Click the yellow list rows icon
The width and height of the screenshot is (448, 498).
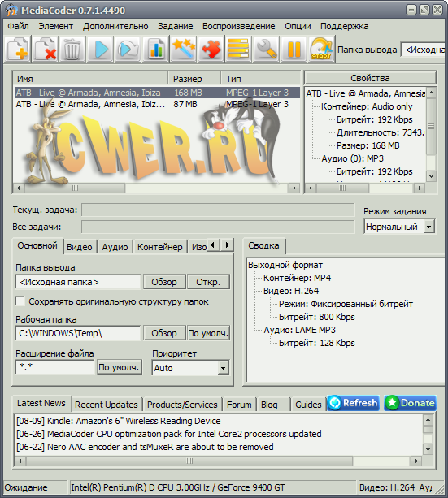coord(239,49)
